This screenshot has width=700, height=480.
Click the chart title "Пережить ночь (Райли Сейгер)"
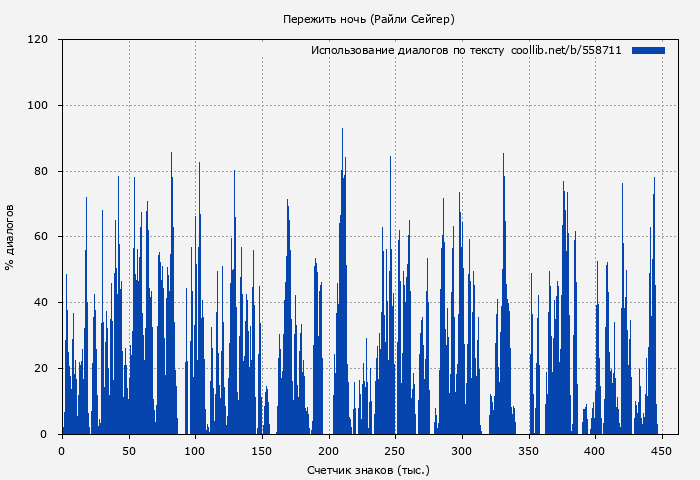pos(368,19)
